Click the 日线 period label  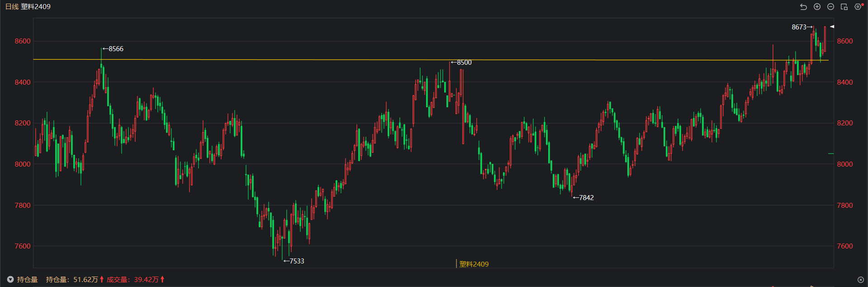pyautogui.click(x=12, y=7)
